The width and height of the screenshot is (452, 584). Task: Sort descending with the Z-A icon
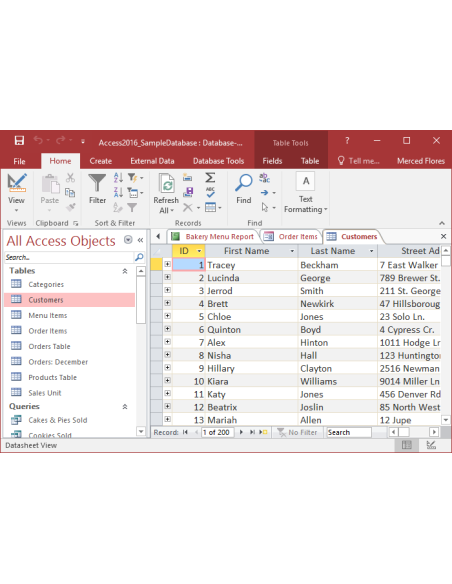(118, 192)
